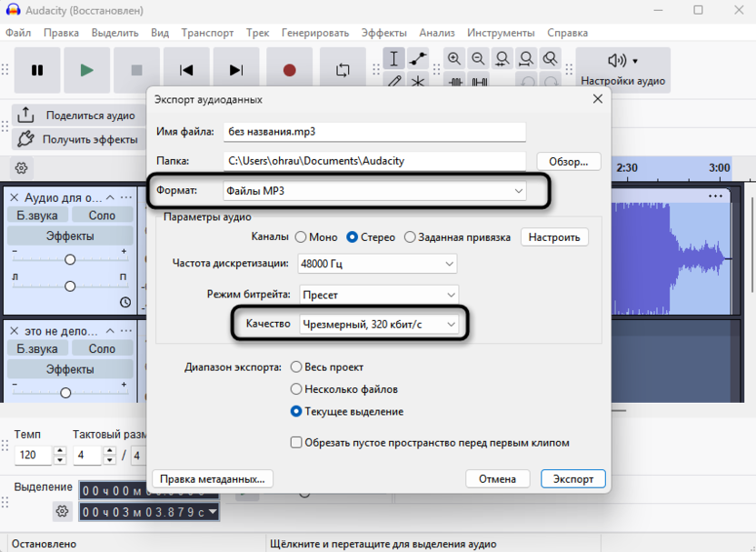Click the Zoom Out magnifier icon
The height and width of the screenshot is (552, 756).
(x=478, y=59)
